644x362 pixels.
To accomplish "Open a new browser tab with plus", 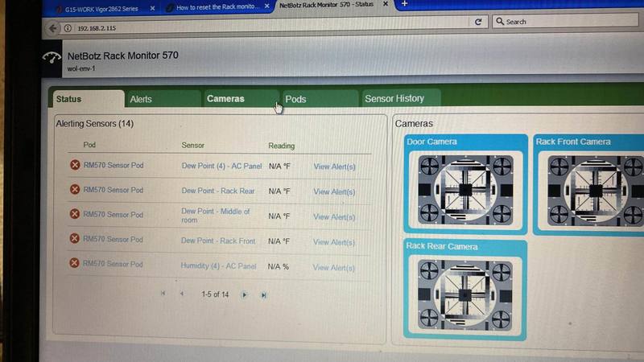I will pyautogui.click(x=405, y=4).
